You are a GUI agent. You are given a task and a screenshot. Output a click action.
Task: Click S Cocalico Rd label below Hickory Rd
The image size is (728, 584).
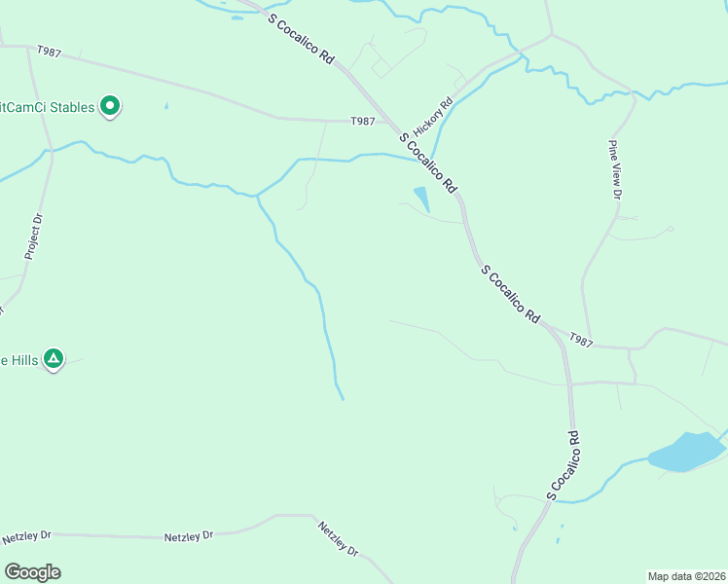pyautogui.click(x=428, y=163)
